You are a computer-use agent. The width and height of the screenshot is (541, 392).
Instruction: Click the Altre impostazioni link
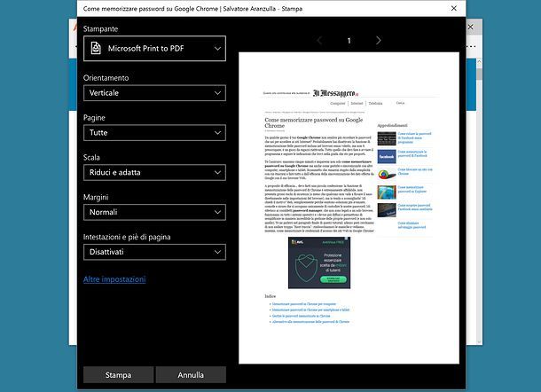[114, 279]
